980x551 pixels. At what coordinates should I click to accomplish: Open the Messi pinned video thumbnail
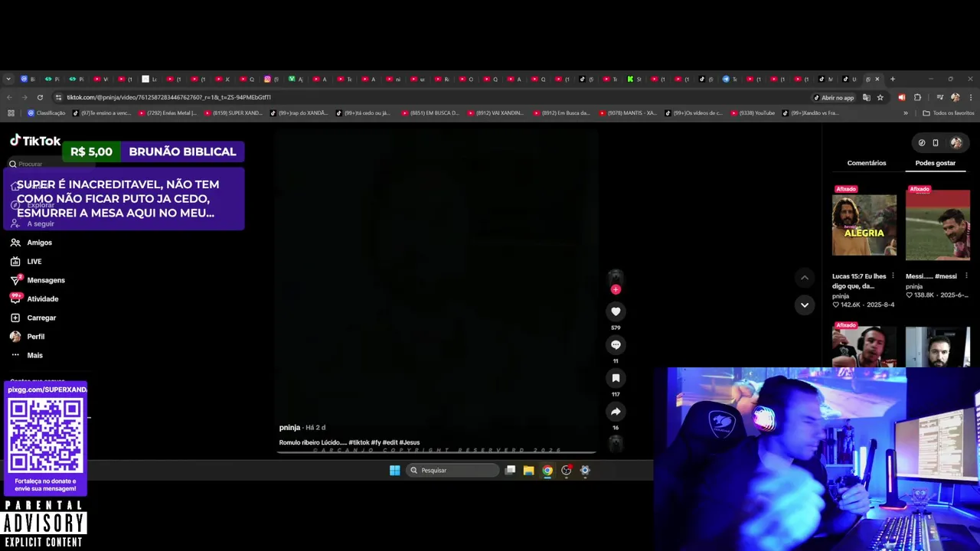point(938,224)
